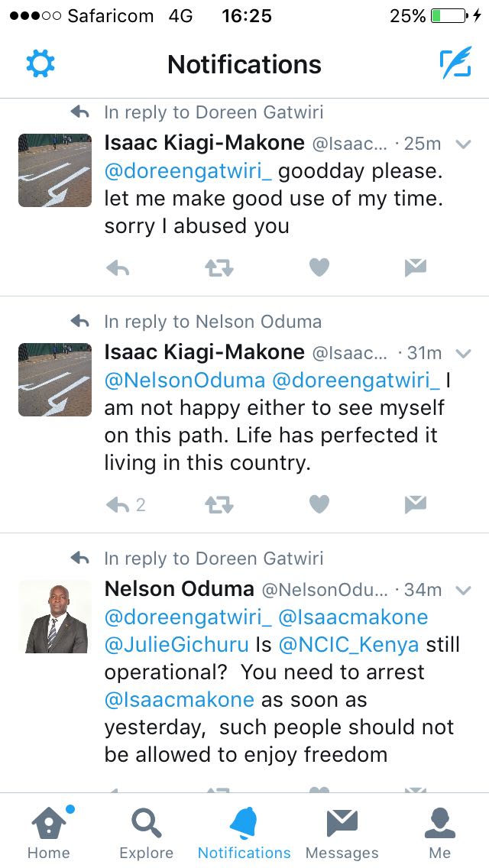Viewport: 489px width, 868px height.
Task: Retweet Isaac's 'goodday please' tweet
Action: click(x=219, y=268)
